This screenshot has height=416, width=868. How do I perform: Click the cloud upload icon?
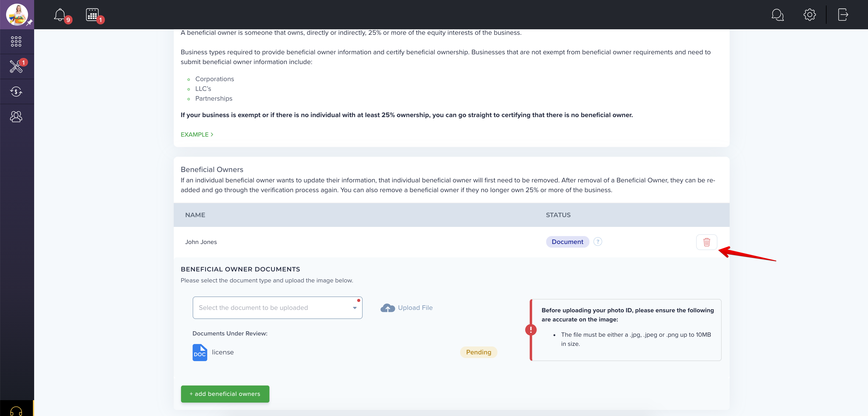tap(387, 308)
